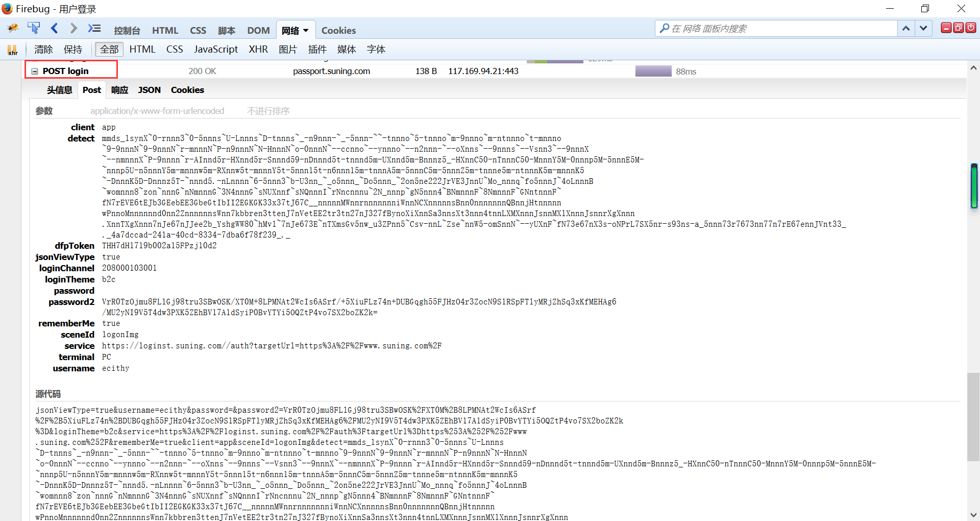
Task: Click the terminal parameter name
Action: pos(77,357)
